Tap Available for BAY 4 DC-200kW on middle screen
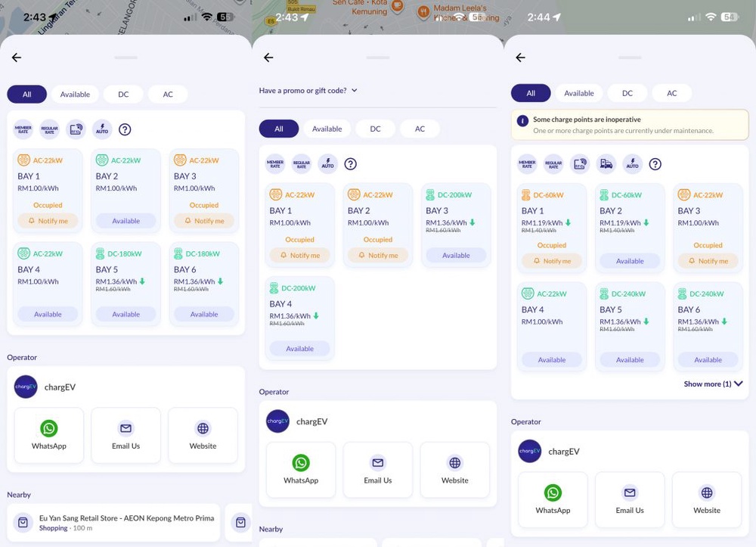756x547 pixels. coord(300,348)
